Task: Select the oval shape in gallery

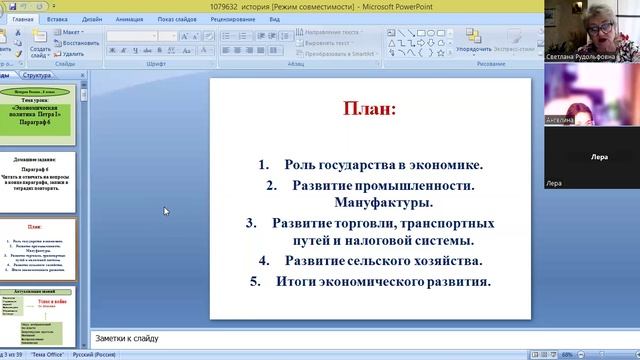Action: coord(431,33)
